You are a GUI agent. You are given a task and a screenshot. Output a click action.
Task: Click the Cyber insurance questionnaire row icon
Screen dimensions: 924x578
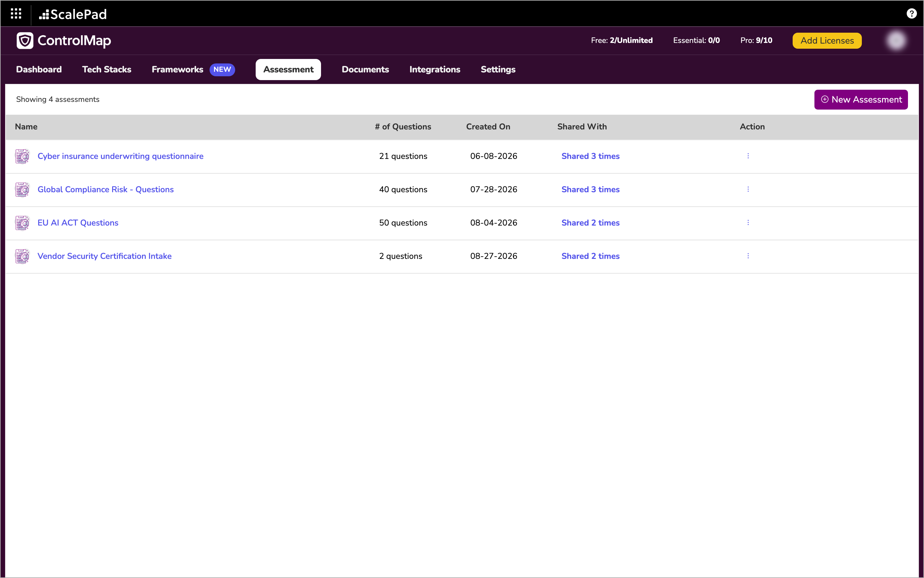coord(22,156)
